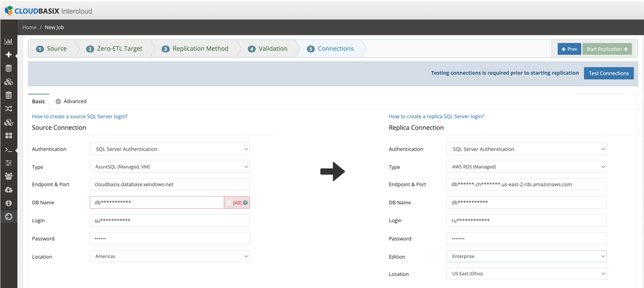644x288 pixels.
Task: Click the help question mark beside (All)
Action: click(x=245, y=203)
